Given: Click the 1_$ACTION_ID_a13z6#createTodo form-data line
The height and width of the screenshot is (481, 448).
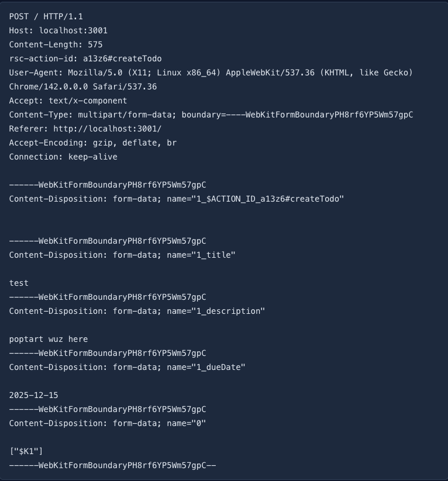Looking at the screenshot, I should [x=177, y=199].
